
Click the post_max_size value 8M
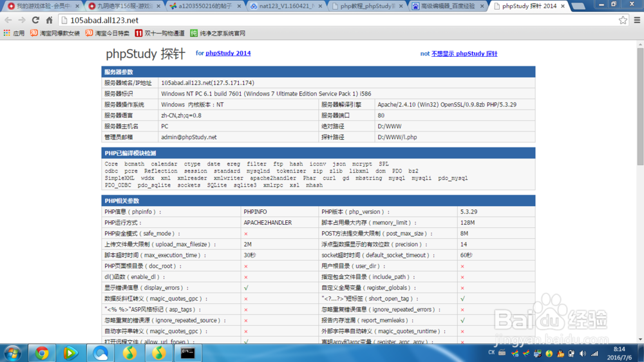[x=464, y=233]
